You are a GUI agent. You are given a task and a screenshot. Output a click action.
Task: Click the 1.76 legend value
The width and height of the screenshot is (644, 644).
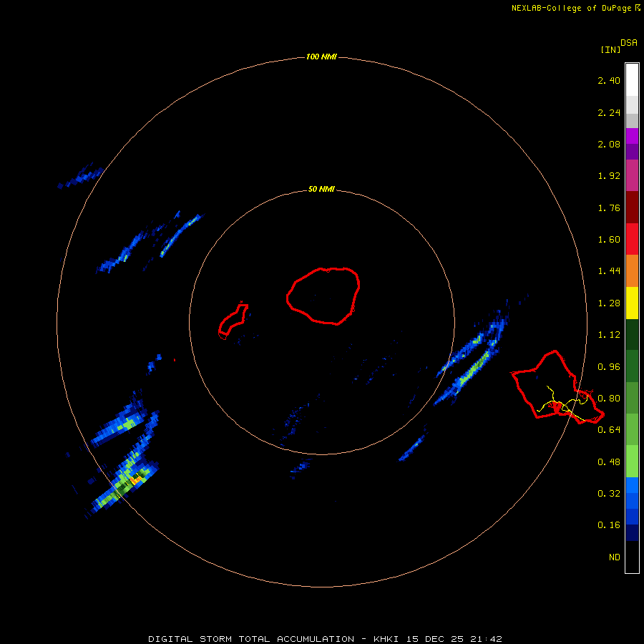(x=609, y=208)
